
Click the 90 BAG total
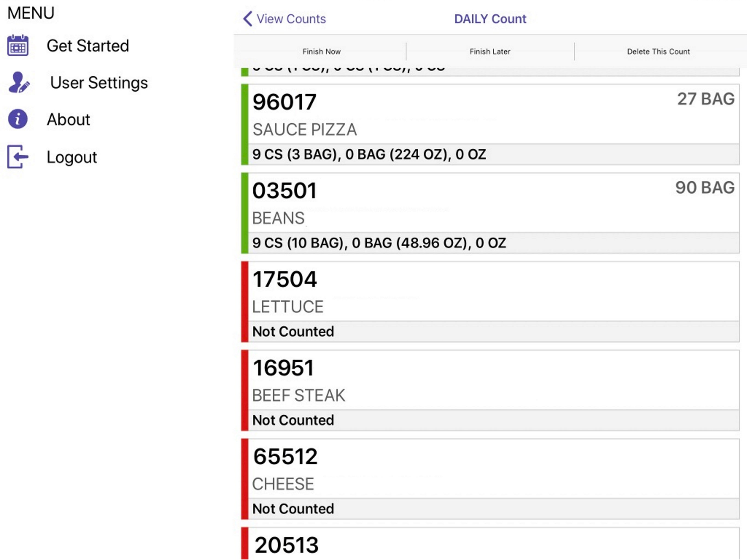pyautogui.click(x=705, y=188)
